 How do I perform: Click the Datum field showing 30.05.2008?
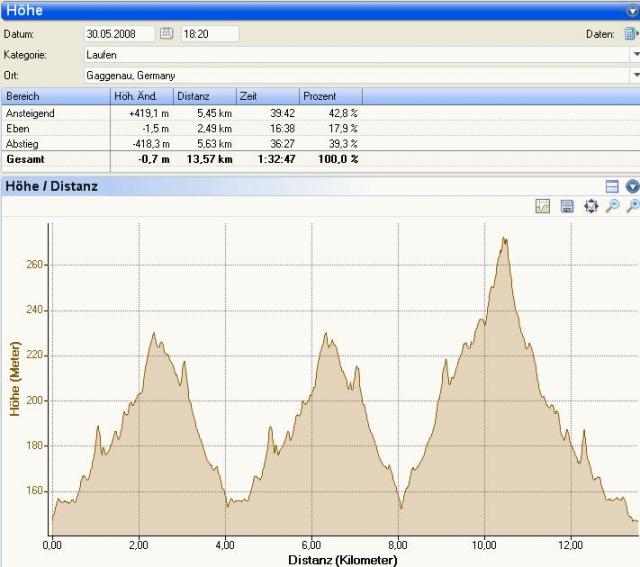tap(119, 34)
